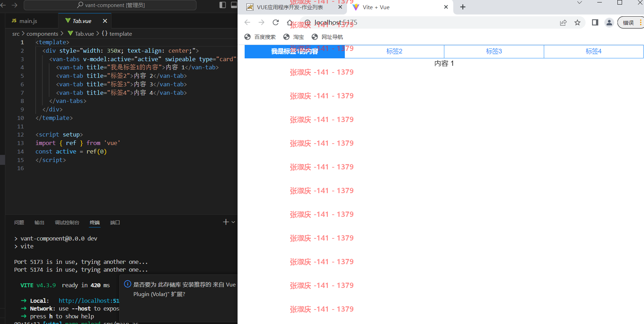
Task: Click the 错误 update button
Action: pyautogui.click(x=631, y=23)
